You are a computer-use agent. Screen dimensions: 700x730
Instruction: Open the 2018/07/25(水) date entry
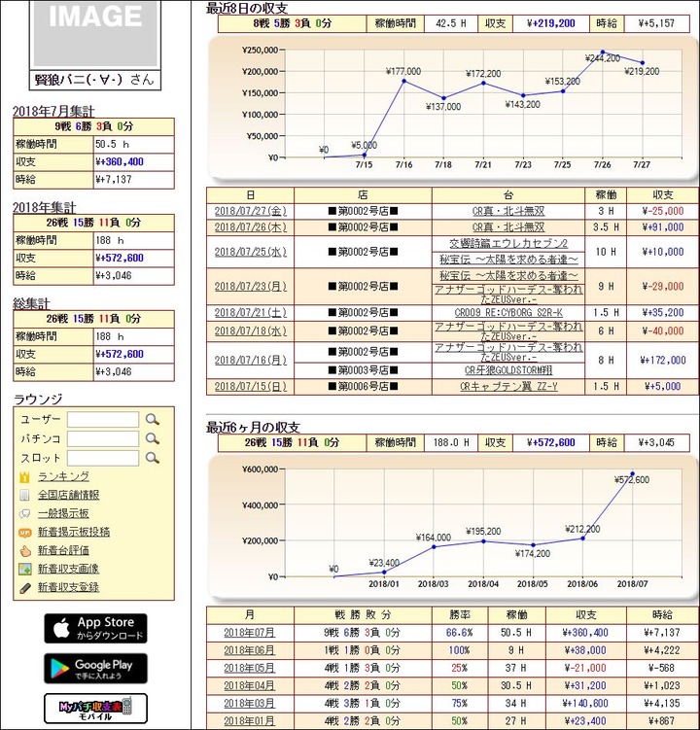click(251, 252)
